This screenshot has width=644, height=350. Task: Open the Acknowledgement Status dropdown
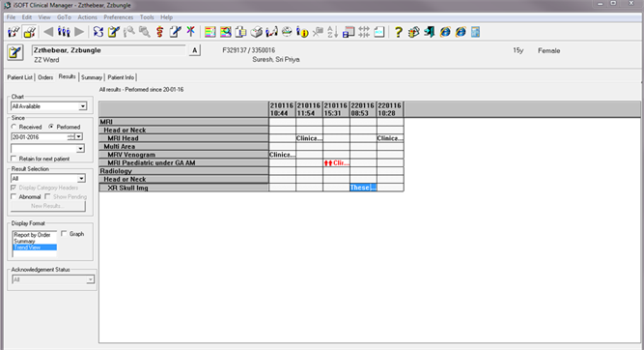click(x=91, y=279)
